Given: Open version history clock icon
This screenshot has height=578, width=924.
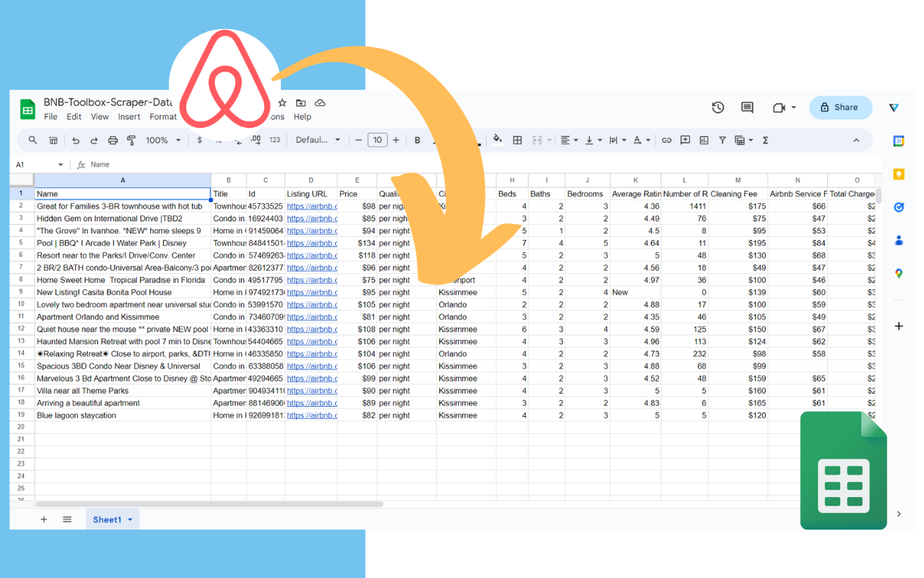Looking at the screenshot, I should click(718, 108).
